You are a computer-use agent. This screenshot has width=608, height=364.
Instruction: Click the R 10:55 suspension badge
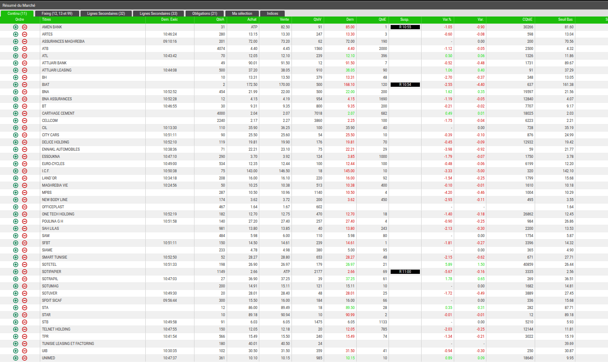click(x=405, y=27)
